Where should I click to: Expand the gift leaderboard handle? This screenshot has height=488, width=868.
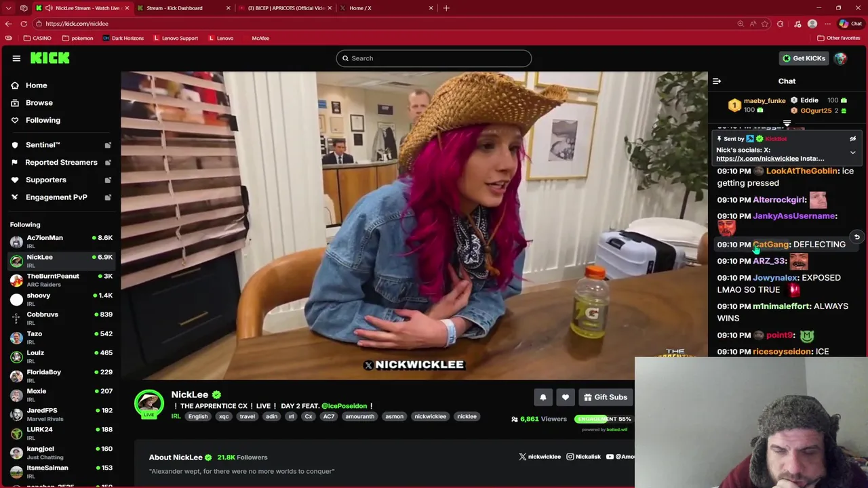pos(787,123)
